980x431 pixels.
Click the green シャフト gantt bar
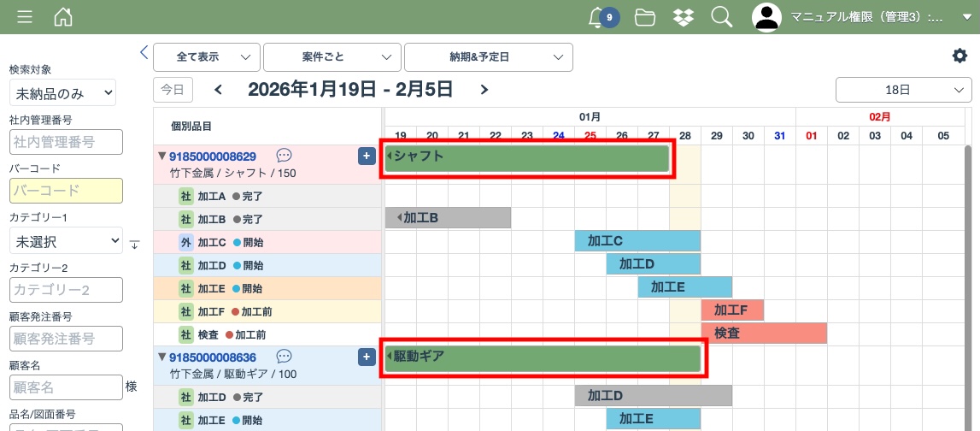tap(526, 158)
